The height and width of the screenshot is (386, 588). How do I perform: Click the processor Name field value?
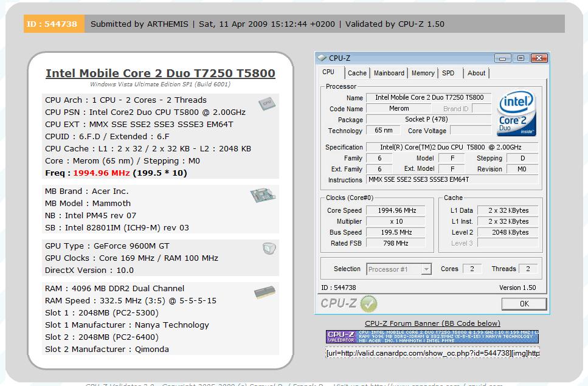pos(429,97)
